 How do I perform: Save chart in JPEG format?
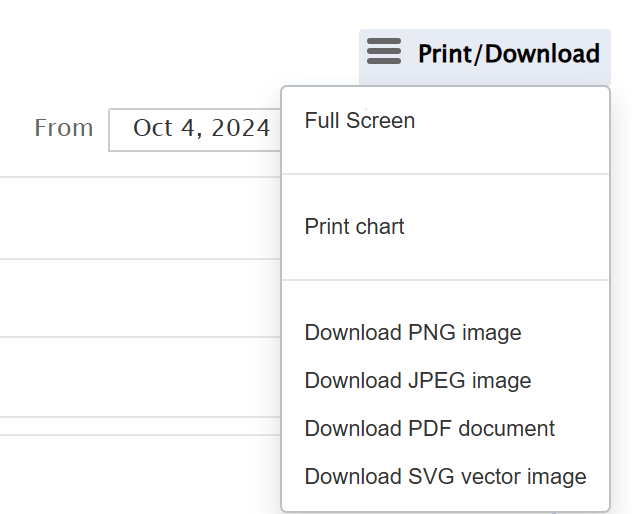pos(418,380)
